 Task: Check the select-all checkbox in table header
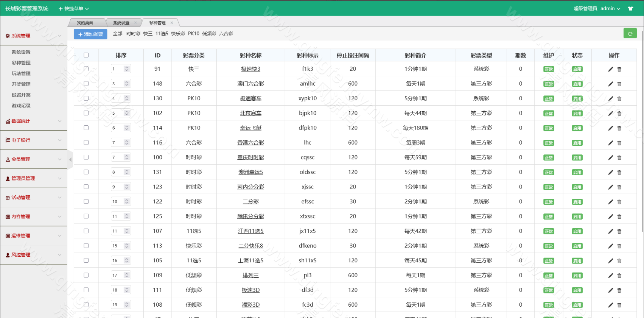coord(86,55)
